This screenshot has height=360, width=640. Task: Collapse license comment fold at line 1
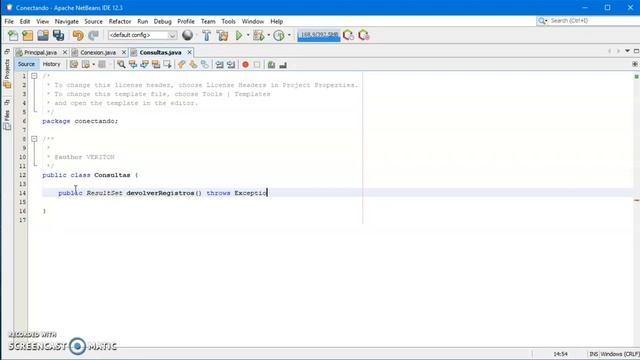pyautogui.click(x=34, y=76)
